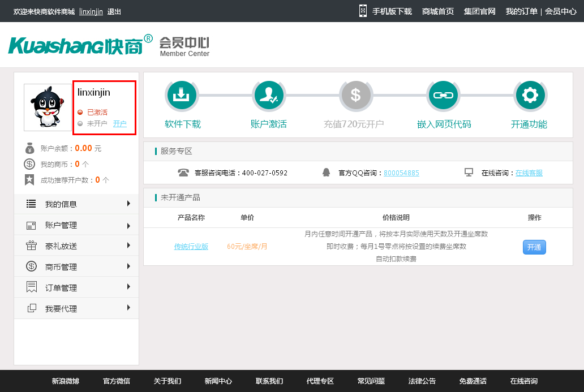Image resolution: width=584 pixels, height=392 pixels.
Task: Click 退出 to log out
Action: point(114,11)
